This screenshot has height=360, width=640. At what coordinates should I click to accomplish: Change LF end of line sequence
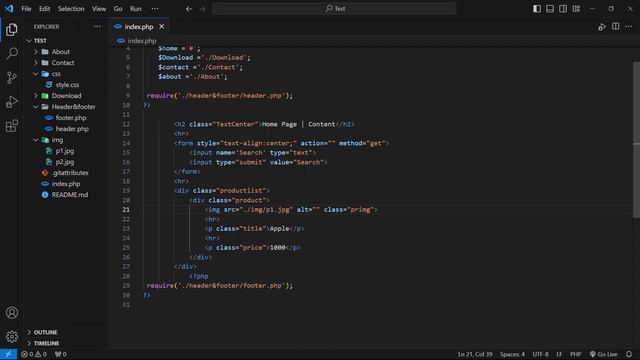click(559, 354)
